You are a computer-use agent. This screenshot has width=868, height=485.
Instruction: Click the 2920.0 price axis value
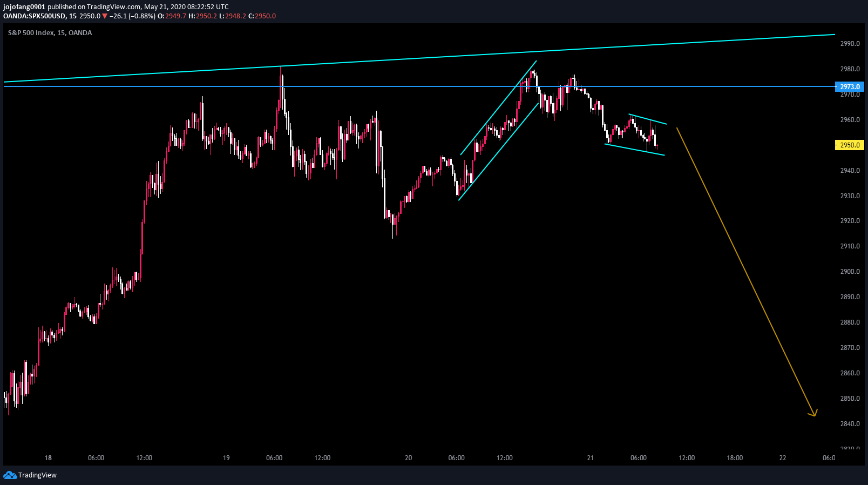(850, 221)
